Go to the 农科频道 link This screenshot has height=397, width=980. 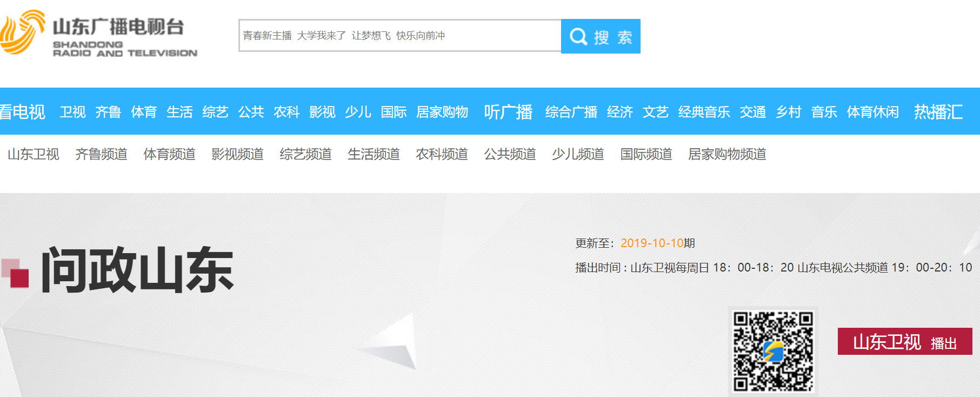pyautogui.click(x=442, y=154)
